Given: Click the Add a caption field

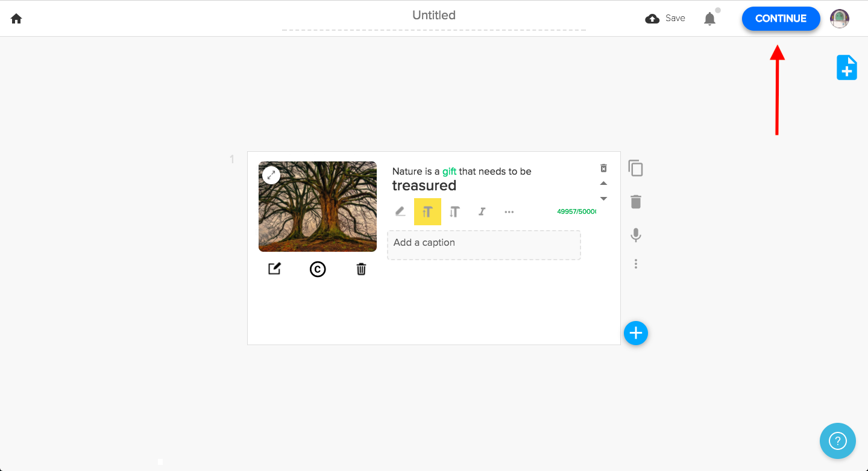Looking at the screenshot, I should coord(484,245).
